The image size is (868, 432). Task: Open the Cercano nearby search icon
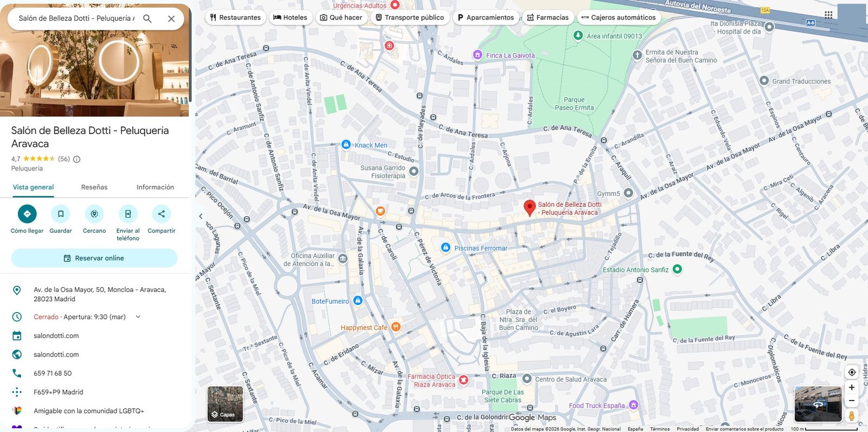[94, 214]
